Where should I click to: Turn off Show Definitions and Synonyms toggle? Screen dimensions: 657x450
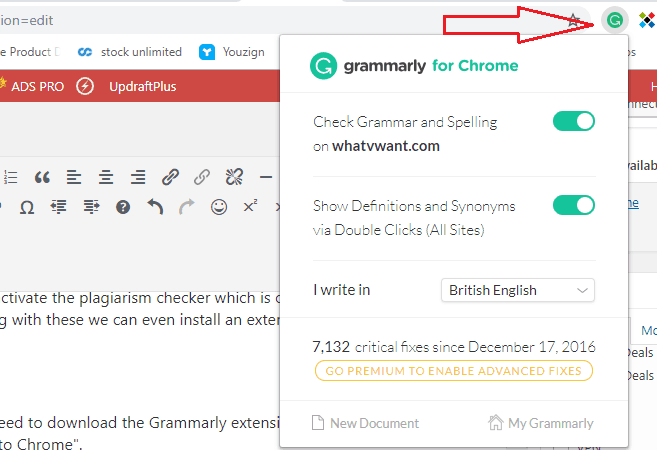pos(574,205)
